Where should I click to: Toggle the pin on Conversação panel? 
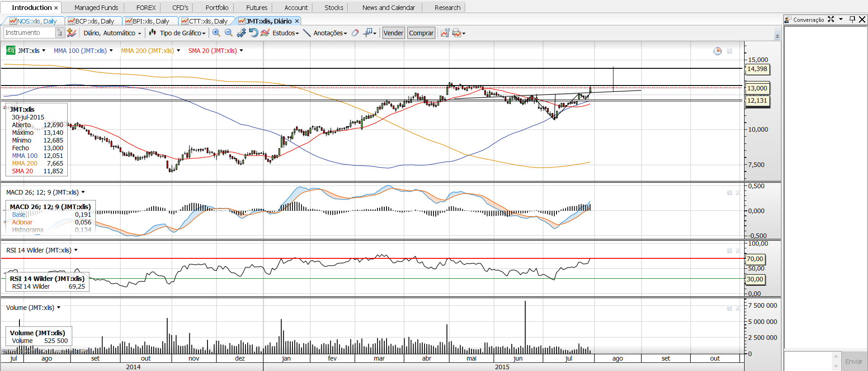tap(852, 19)
